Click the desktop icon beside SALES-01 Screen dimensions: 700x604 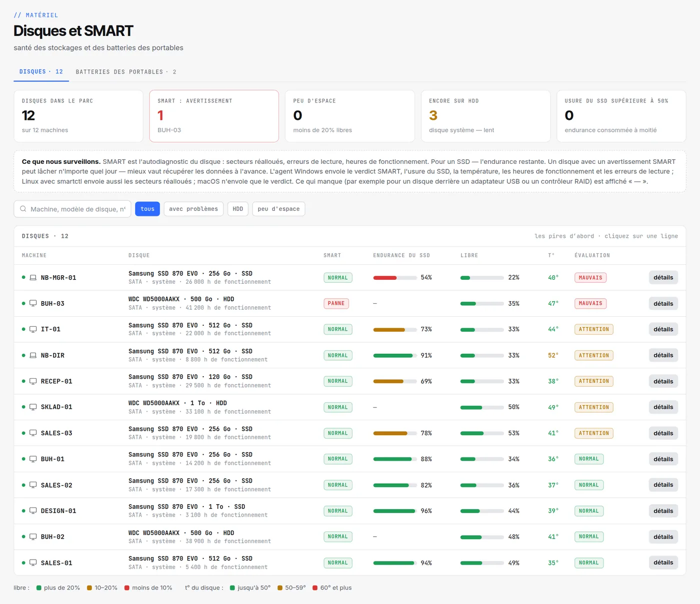click(x=33, y=563)
